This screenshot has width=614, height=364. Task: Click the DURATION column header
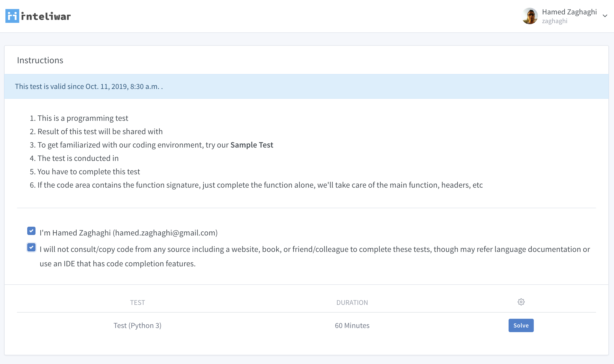coord(352,303)
